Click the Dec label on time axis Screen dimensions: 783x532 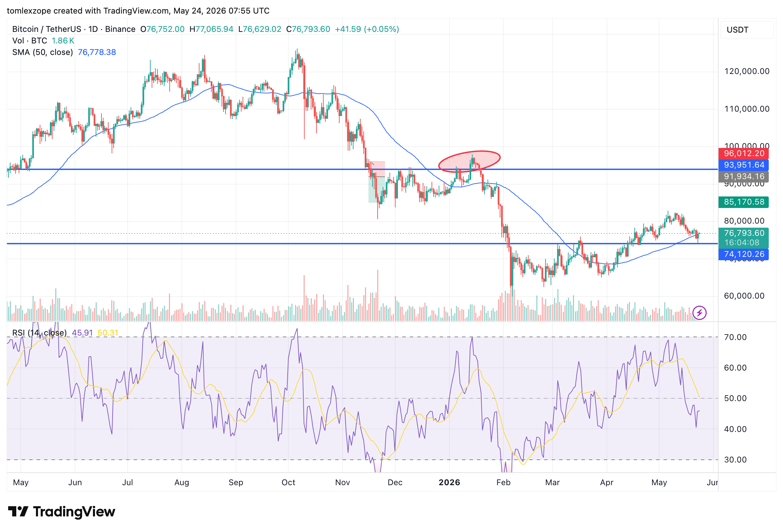tap(395, 482)
